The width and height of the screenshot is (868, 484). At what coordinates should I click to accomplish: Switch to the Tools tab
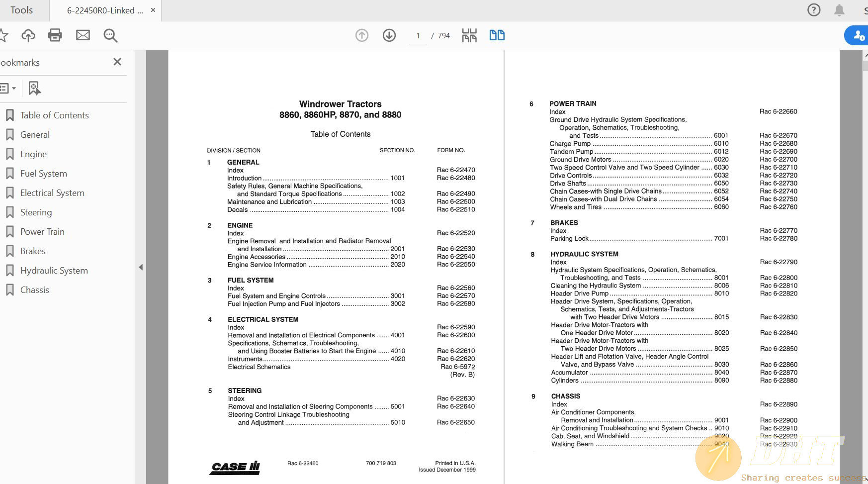21,10
